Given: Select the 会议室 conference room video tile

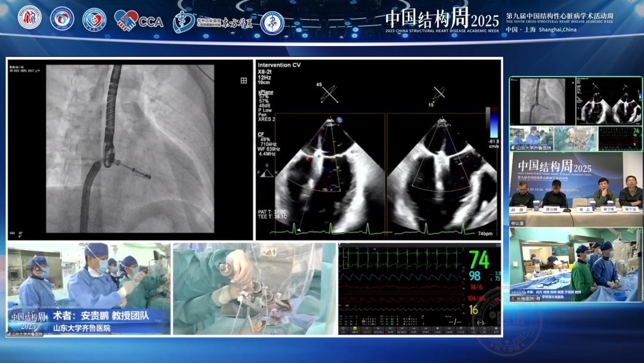Looking at the screenshot, I should 576,189.
